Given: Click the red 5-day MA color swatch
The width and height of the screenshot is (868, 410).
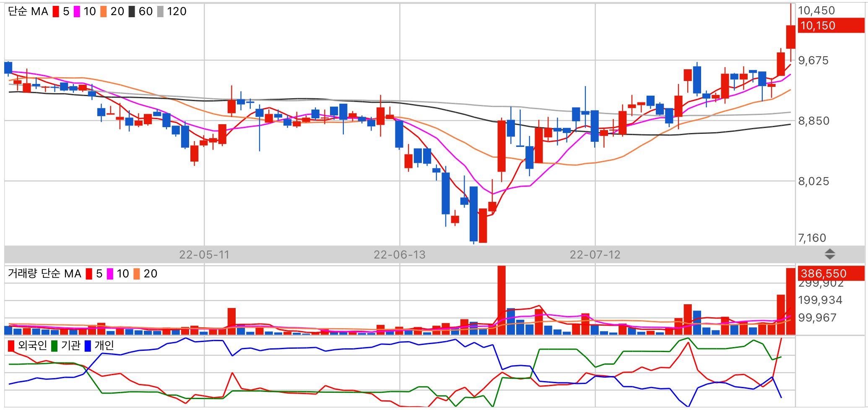Looking at the screenshot, I should pyautogui.click(x=56, y=11).
